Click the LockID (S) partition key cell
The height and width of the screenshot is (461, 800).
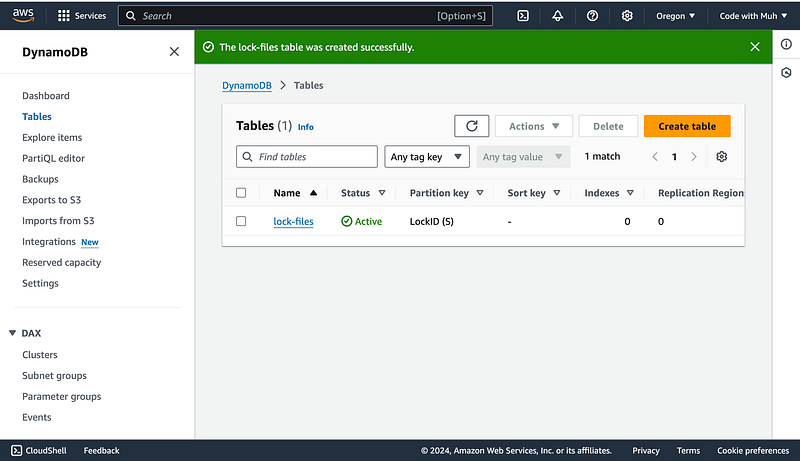[x=432, y=221]
